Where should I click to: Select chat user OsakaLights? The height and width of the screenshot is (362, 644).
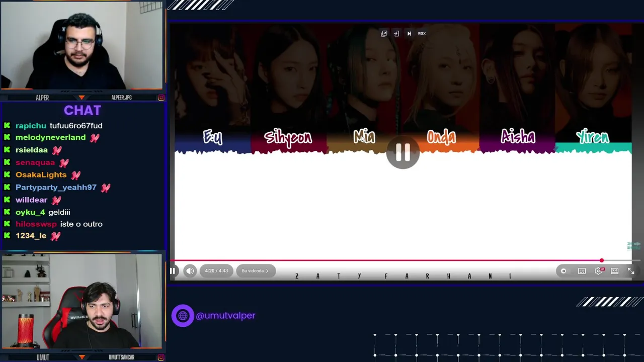tap(41, 174)
